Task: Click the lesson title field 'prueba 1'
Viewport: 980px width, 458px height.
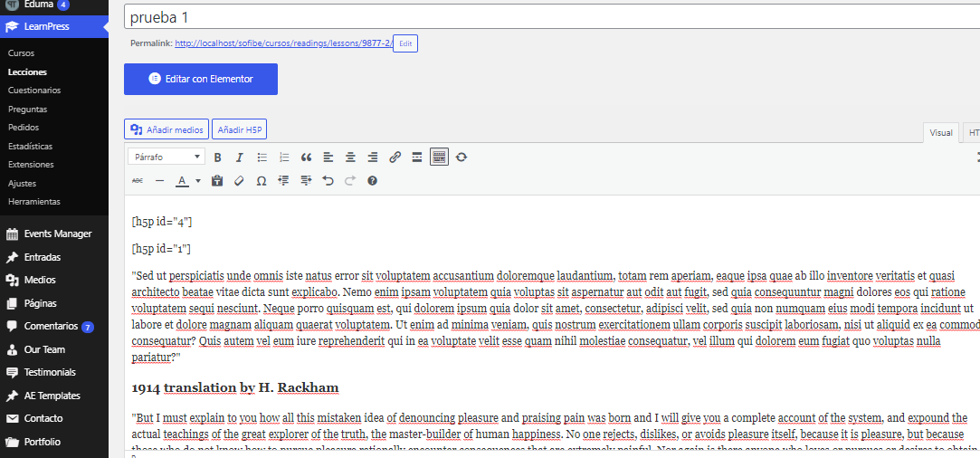Action: tap(552, 17)
